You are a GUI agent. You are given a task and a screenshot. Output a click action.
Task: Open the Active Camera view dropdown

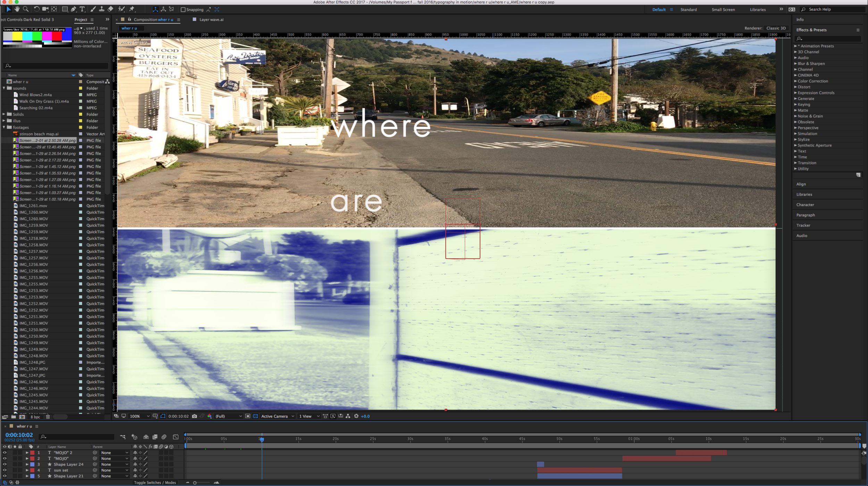(x=277, y=416)
